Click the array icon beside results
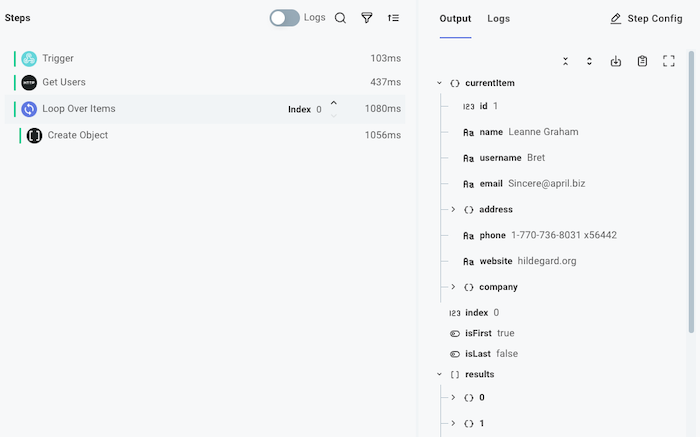 click(454, 375)
